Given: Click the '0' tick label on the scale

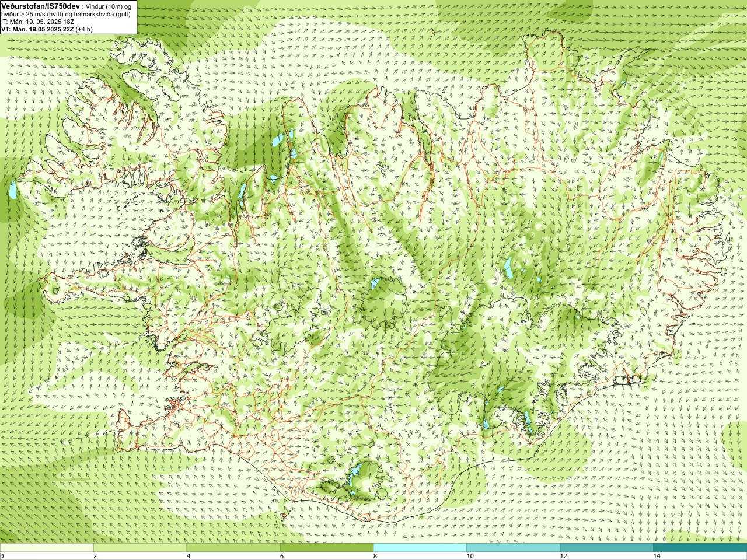Looking at the screenshot, I should [2, 556].
